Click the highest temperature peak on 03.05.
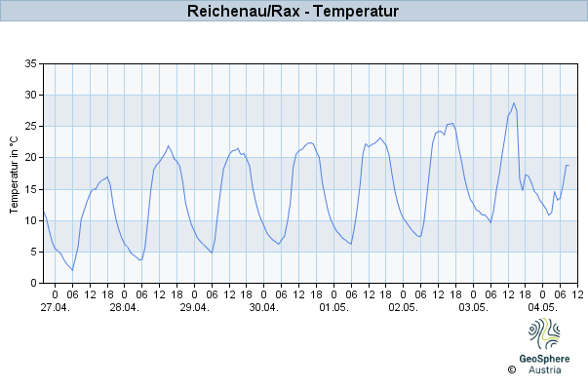Image resolution: width=588 pixels, height=390 pixels. point(514,102)
